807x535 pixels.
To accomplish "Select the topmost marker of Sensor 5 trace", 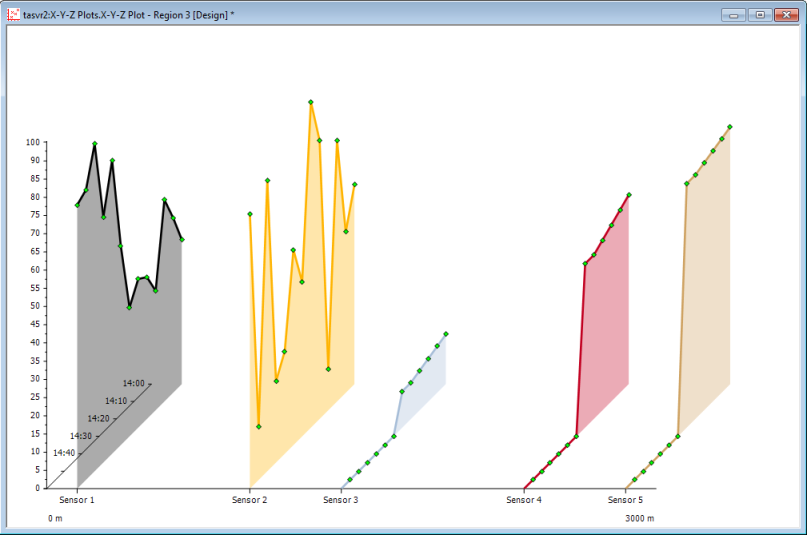I will point(730,127).
